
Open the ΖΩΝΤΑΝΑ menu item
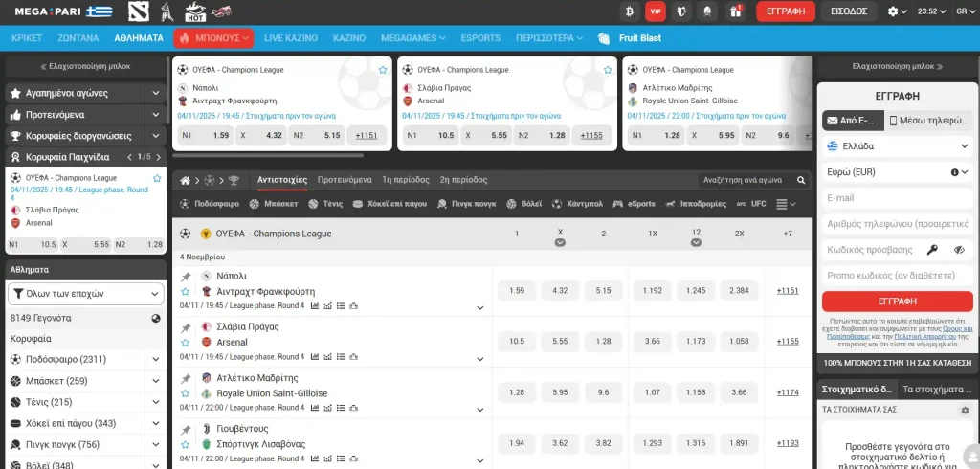coord(78,38)
